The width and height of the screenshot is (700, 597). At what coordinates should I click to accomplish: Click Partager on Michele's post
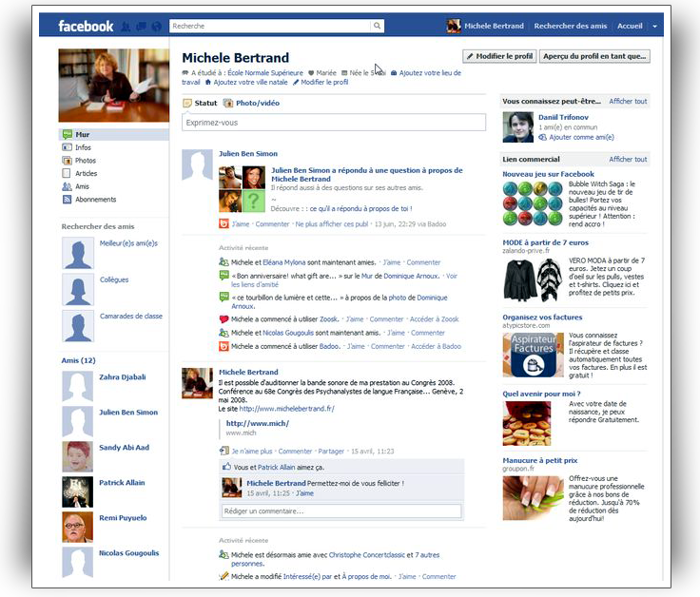click(331, 452)
